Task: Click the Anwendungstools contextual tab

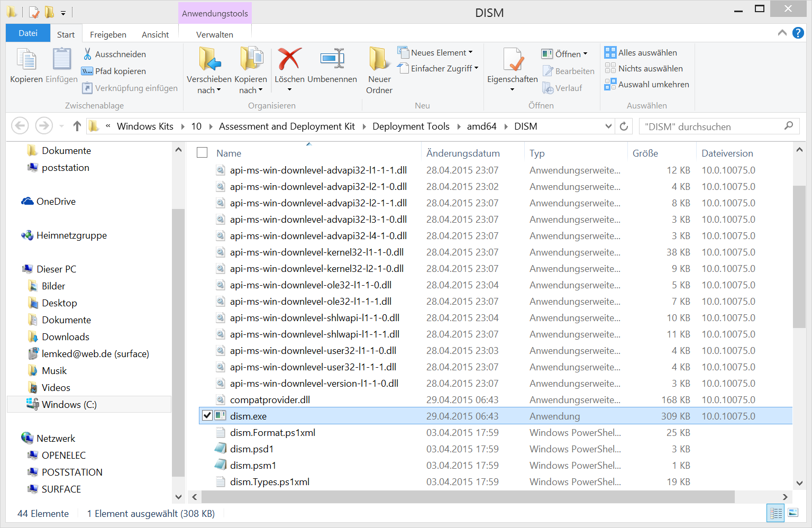Action: pyautogui.click(x=215, y=13)
